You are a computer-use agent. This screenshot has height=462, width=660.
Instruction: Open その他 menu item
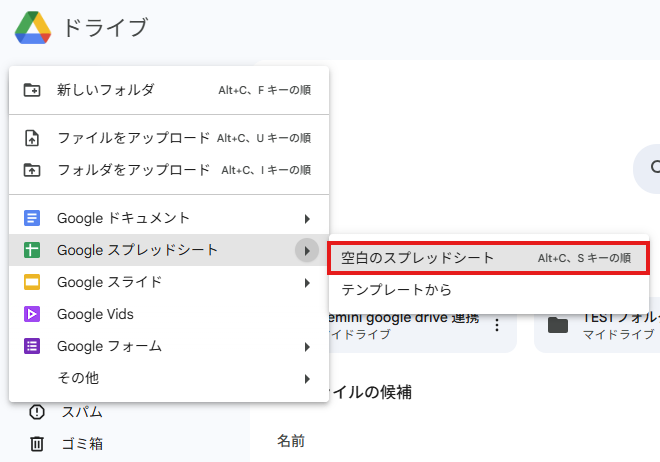(x=169, y=378)
